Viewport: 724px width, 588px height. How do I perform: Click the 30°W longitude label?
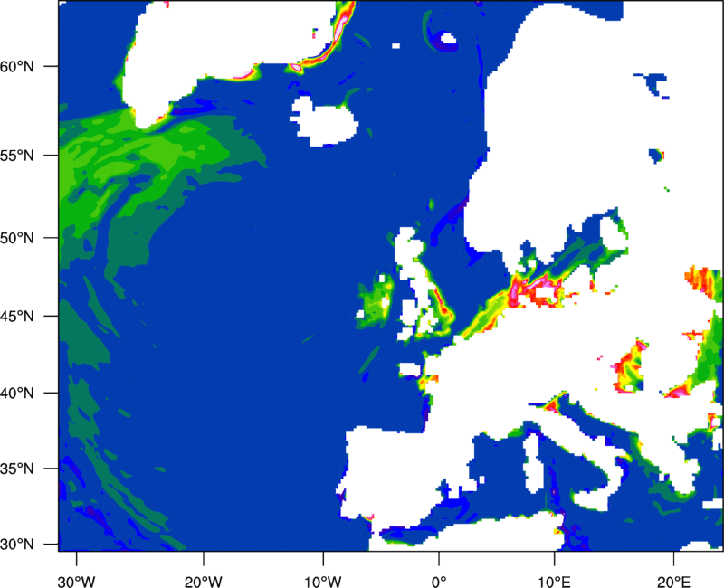77,582
